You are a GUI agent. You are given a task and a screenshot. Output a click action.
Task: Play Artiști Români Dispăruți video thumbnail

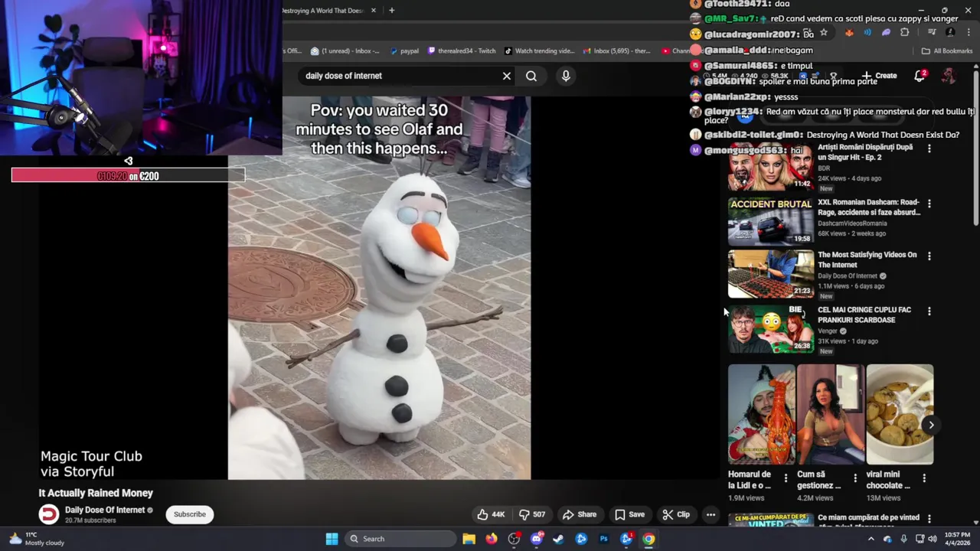(x=770, y=166)
